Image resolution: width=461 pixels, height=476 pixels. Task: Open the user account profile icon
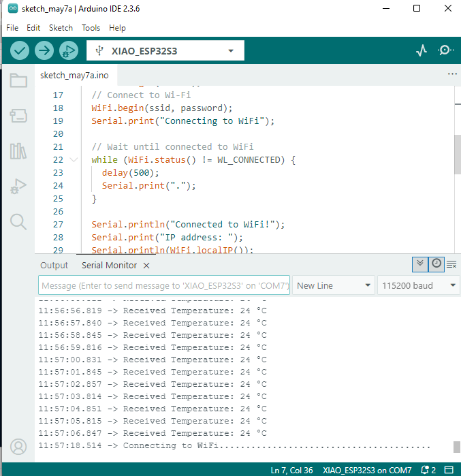(x=18, y=447)
